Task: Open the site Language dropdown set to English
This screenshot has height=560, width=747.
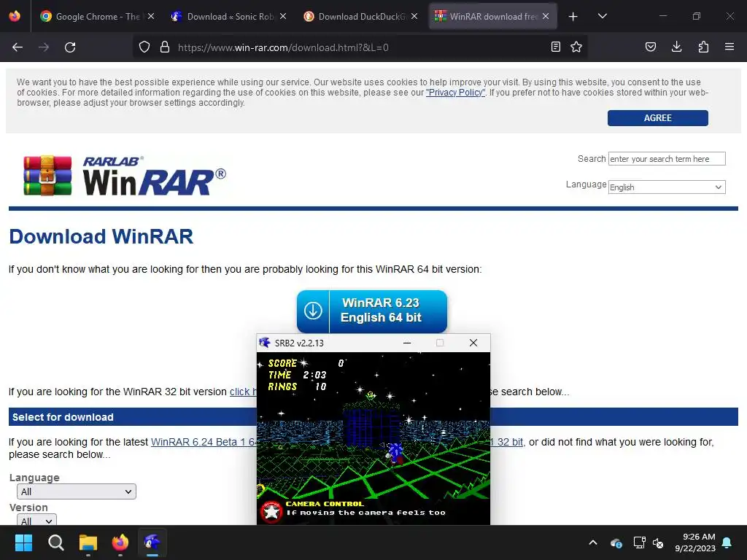Action: point(667,187)
